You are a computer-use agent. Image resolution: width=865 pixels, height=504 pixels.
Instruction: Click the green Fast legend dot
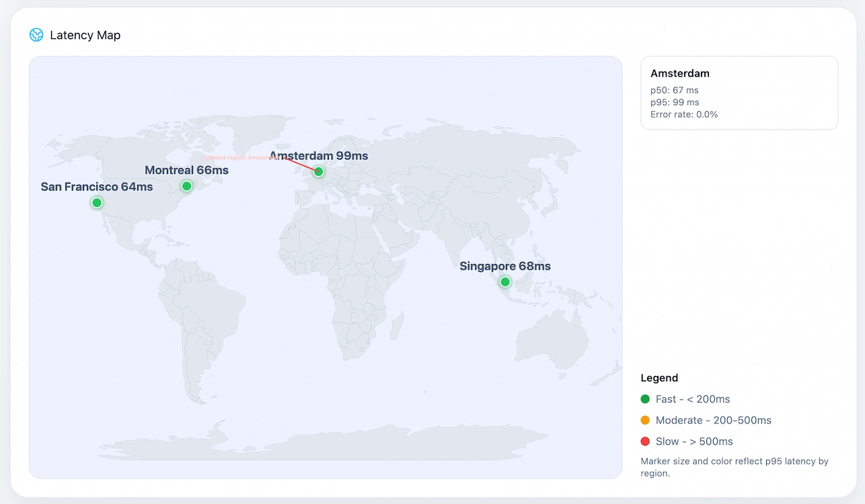(x=645, y=398)
